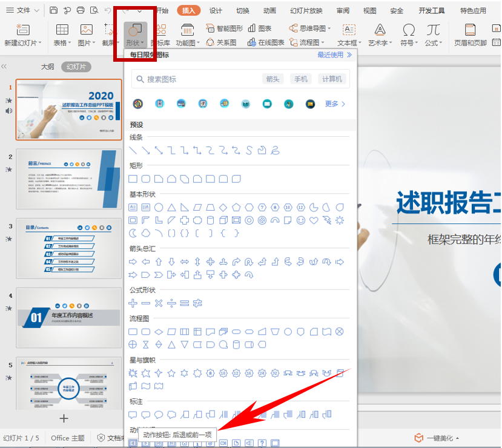Expand the 流程图 flowchart ribbon dropdown
Screen dimensions: 502x448
point(323,42)
